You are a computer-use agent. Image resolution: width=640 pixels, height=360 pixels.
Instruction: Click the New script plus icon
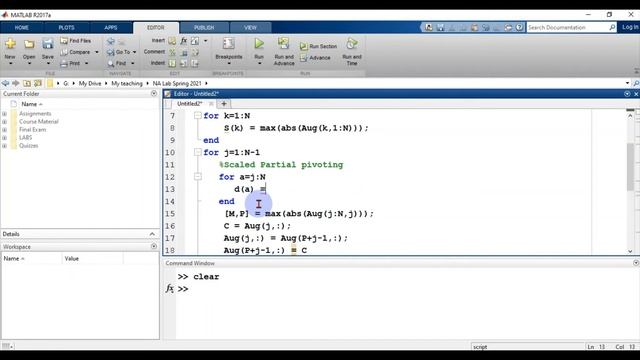click(x=10, y=44)
